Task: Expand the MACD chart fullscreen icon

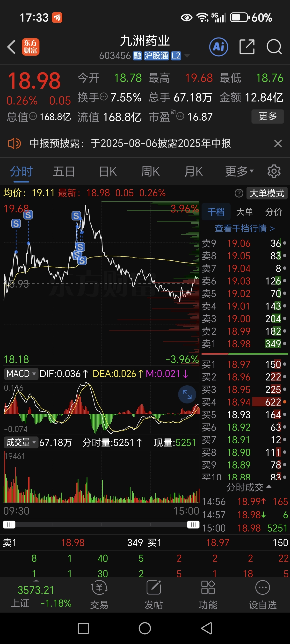Action: [187, 394]
